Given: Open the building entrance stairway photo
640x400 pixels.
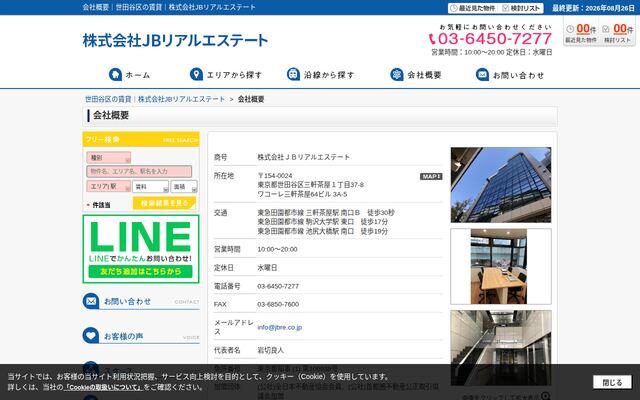Looking at the screenshot, I should tap(501, 348).
